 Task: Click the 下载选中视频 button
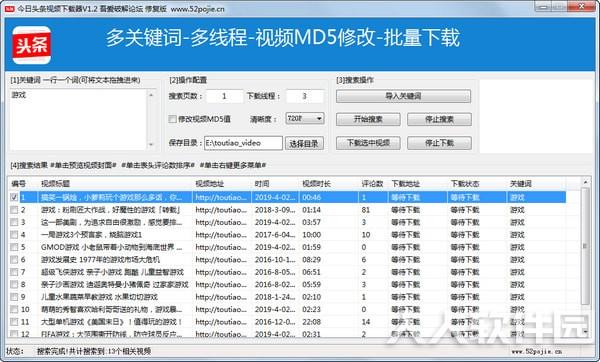tap(368, 143)
